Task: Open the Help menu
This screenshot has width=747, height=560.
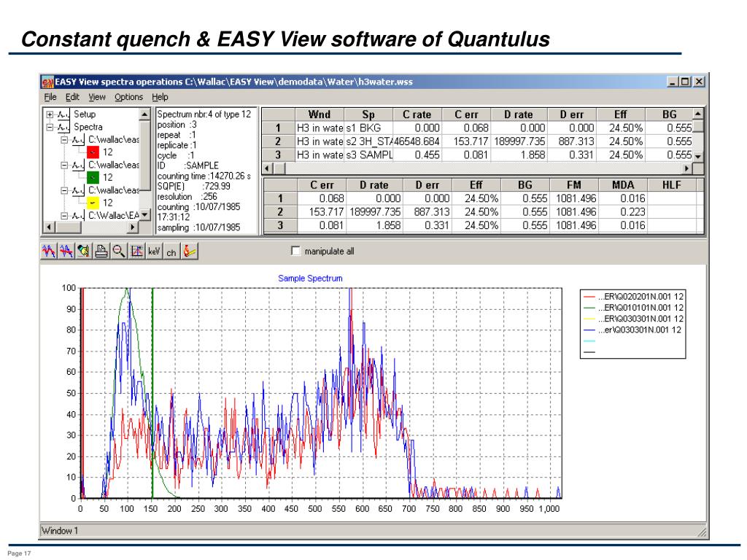Action: [x=160, y=97]
